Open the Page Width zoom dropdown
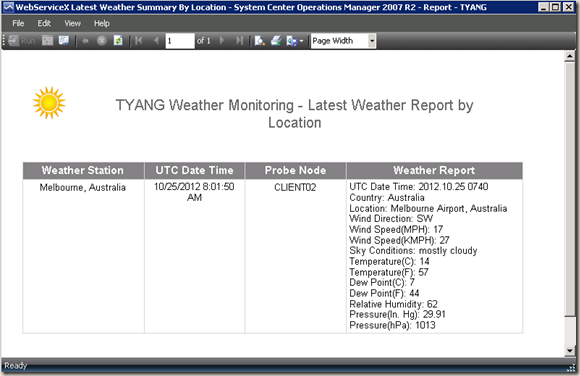The height and width of the screenshot is (376, 580). pyautogui.click(x=372, y=41)
